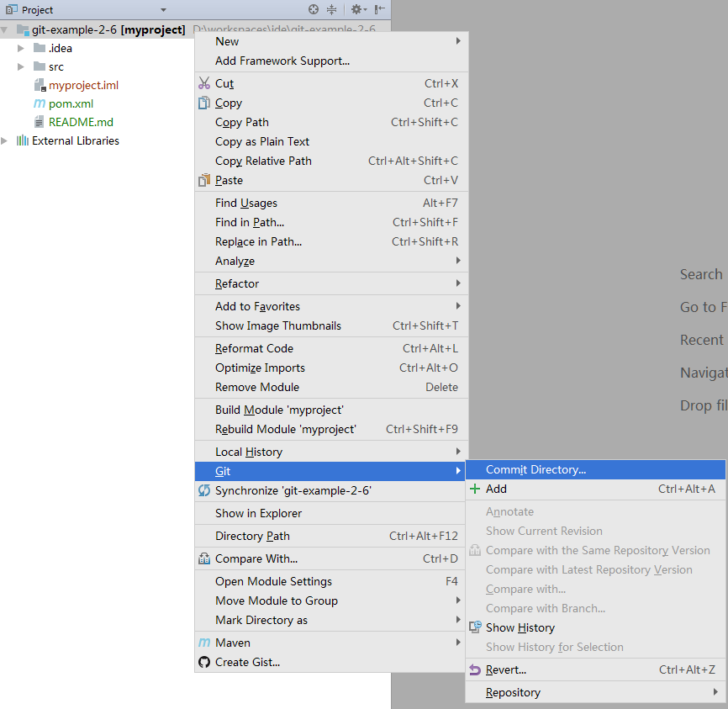Open the Project view dropdown arrow

[163, 10]
